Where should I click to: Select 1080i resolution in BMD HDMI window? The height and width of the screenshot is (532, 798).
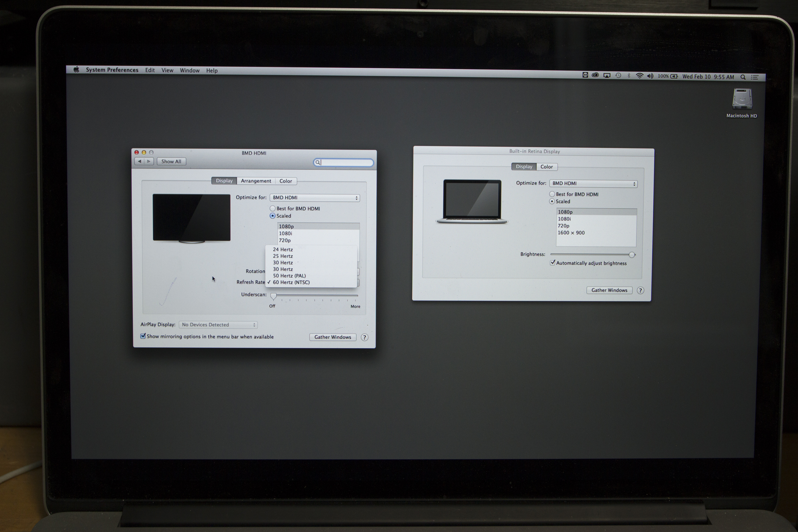click(318, 233)
